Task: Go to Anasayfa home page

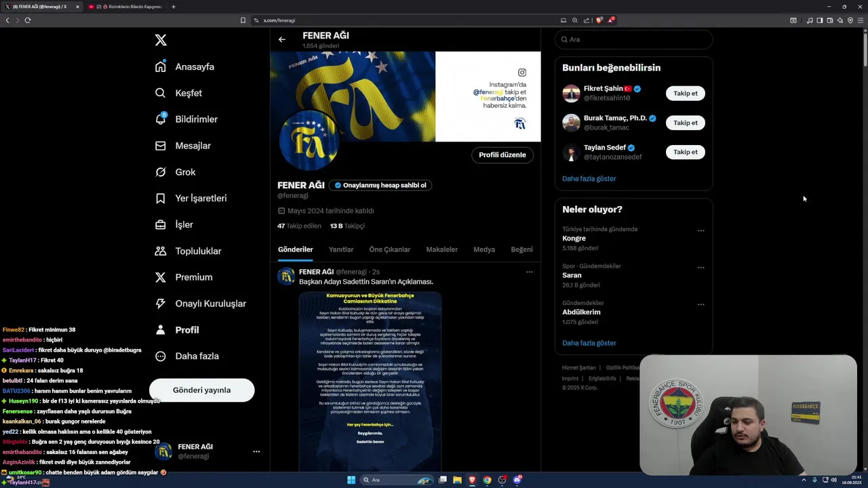Action: (184, 66)
